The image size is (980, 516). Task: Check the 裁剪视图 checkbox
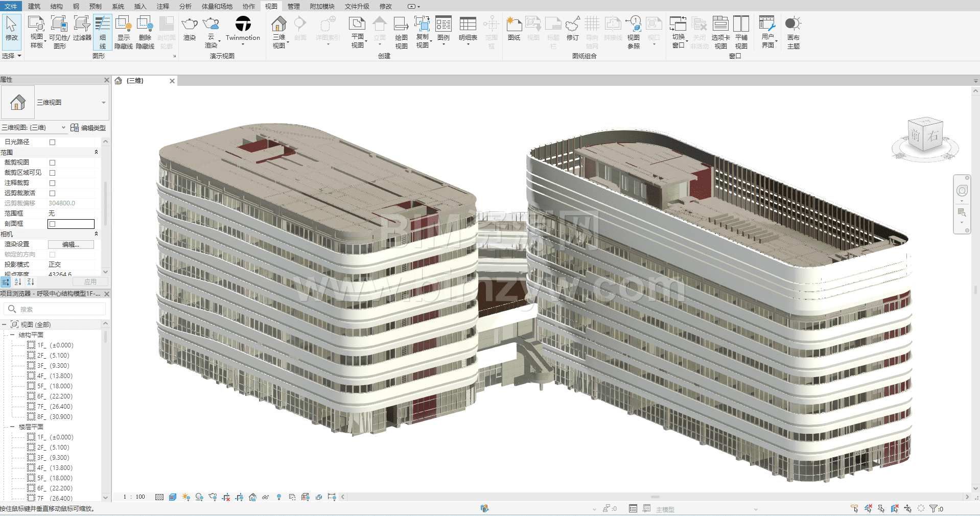[52, 162]
